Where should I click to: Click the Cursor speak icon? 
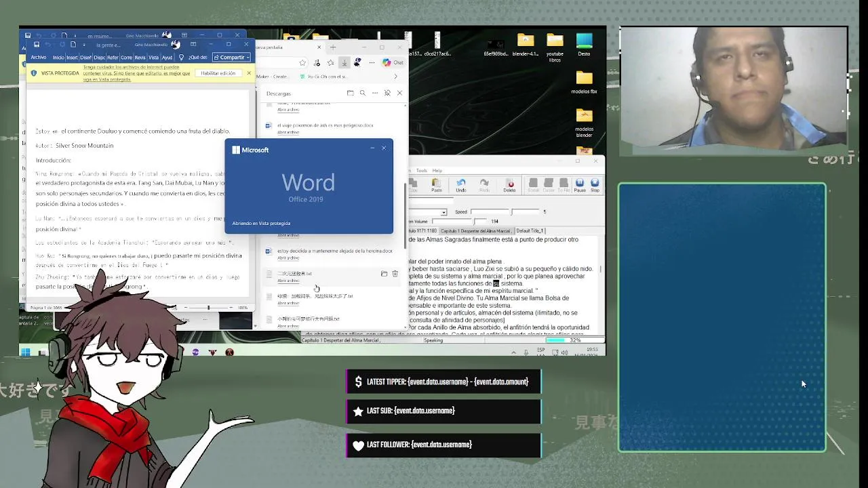549,185
